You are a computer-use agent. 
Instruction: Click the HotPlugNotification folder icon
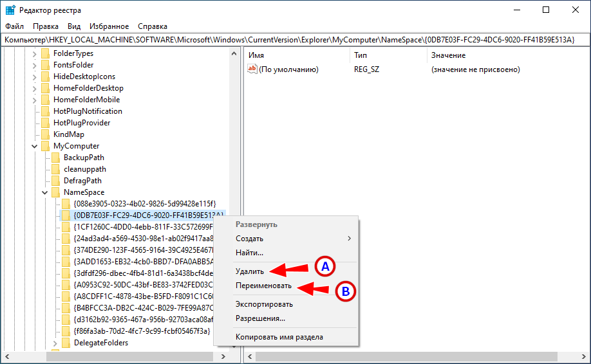[45, 111]
